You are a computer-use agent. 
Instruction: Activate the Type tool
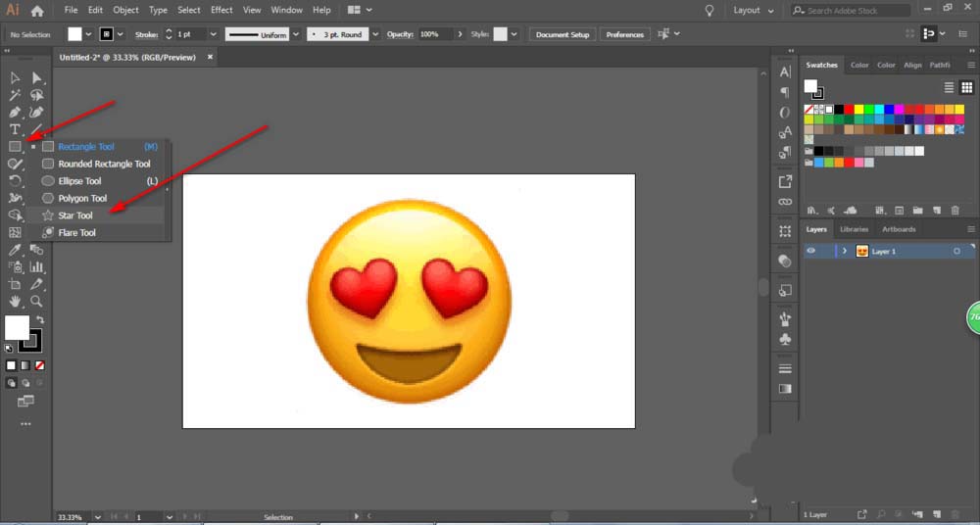(15, 129)
